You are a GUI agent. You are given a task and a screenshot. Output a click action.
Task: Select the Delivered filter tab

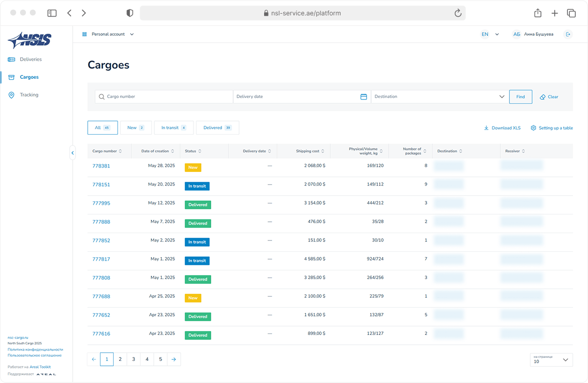(217, 128)
